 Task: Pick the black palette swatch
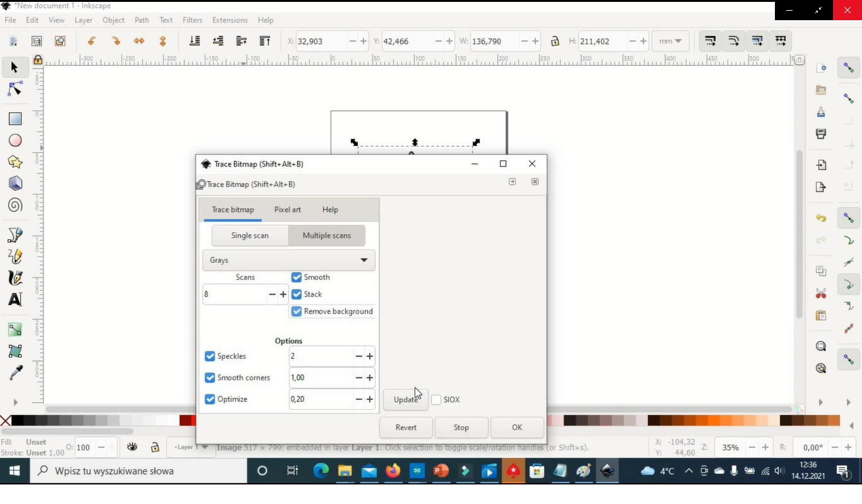coord(18,421)
